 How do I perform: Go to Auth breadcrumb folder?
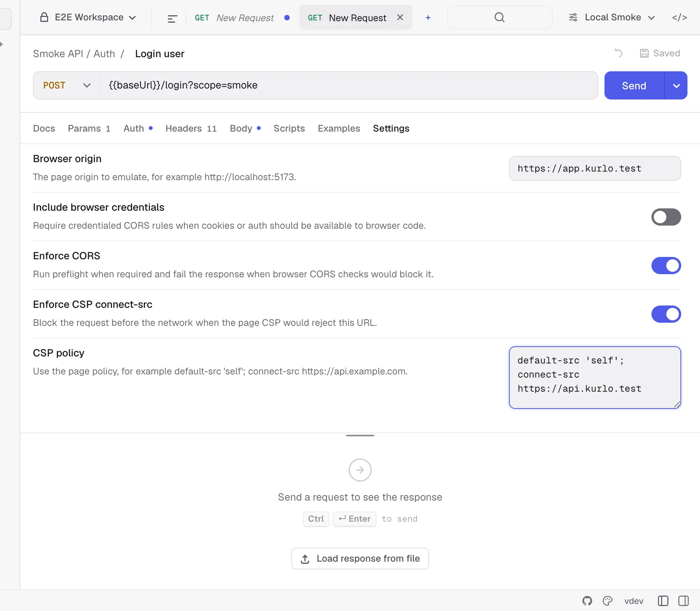[104, 54]
